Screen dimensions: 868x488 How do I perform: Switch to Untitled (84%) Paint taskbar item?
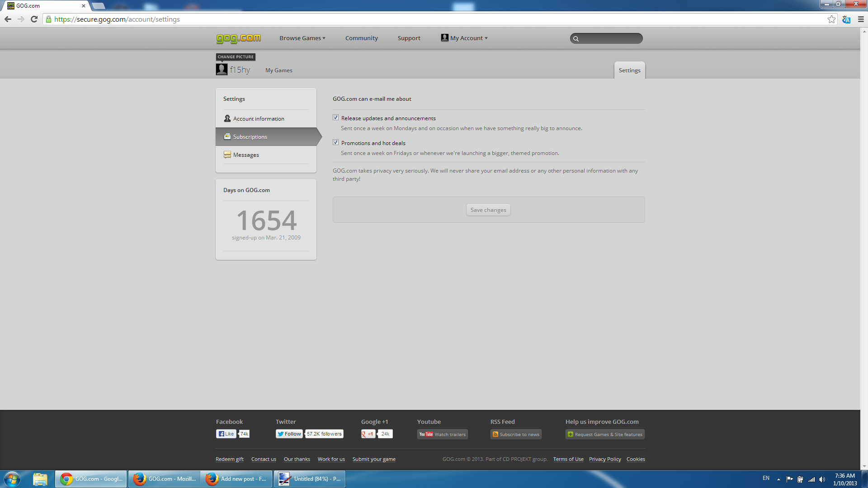click(x=310, y=479)
